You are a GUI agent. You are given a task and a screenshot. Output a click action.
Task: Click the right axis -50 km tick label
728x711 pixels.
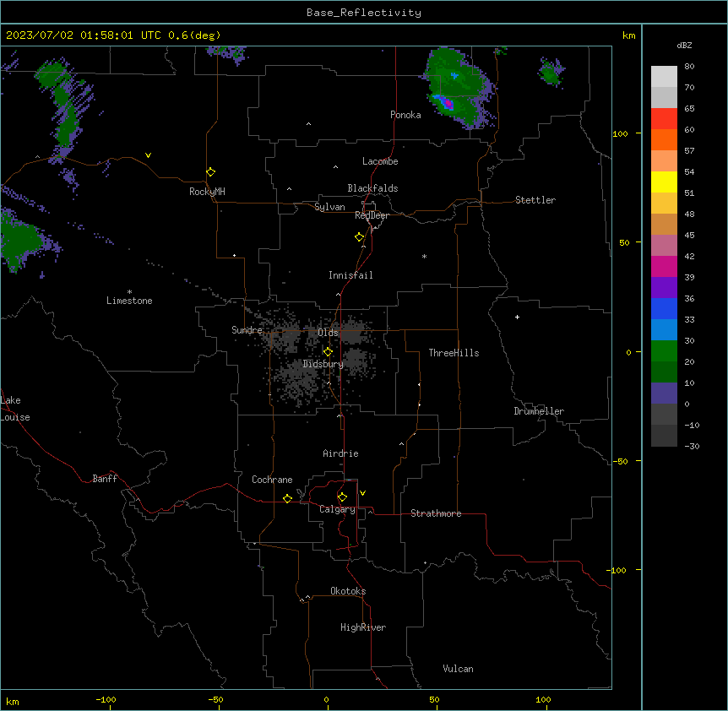pos(620,461)
